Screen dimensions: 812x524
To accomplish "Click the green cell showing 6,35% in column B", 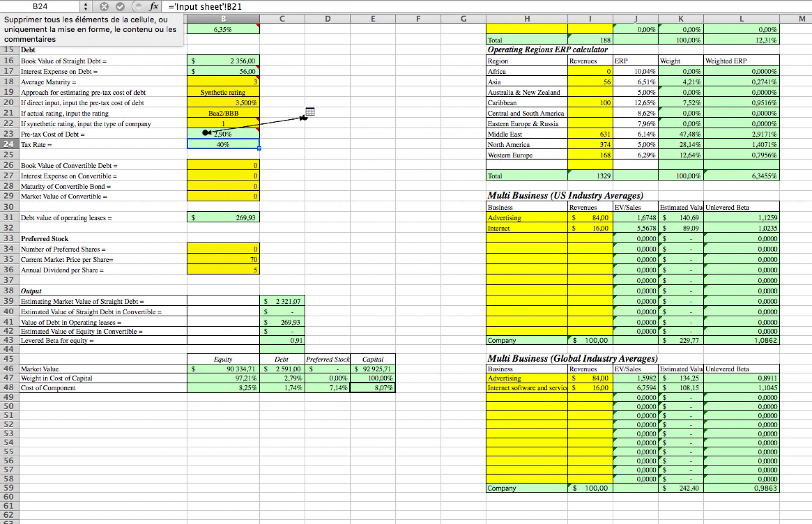I will (223, 29).
